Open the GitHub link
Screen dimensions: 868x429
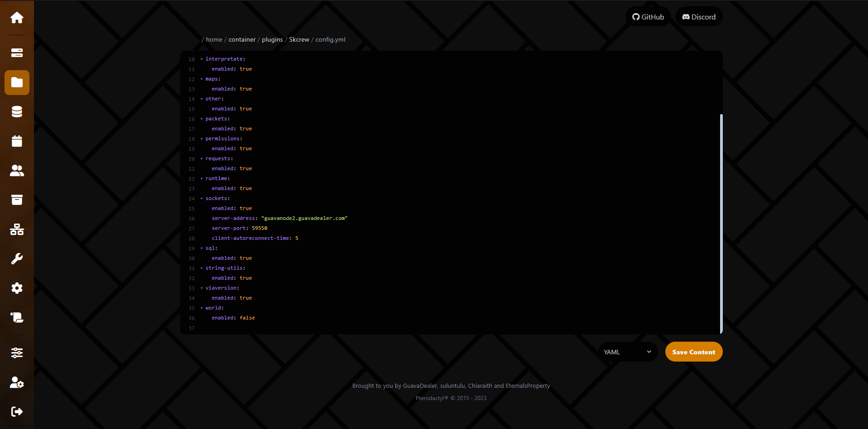[x=648, y=17]
